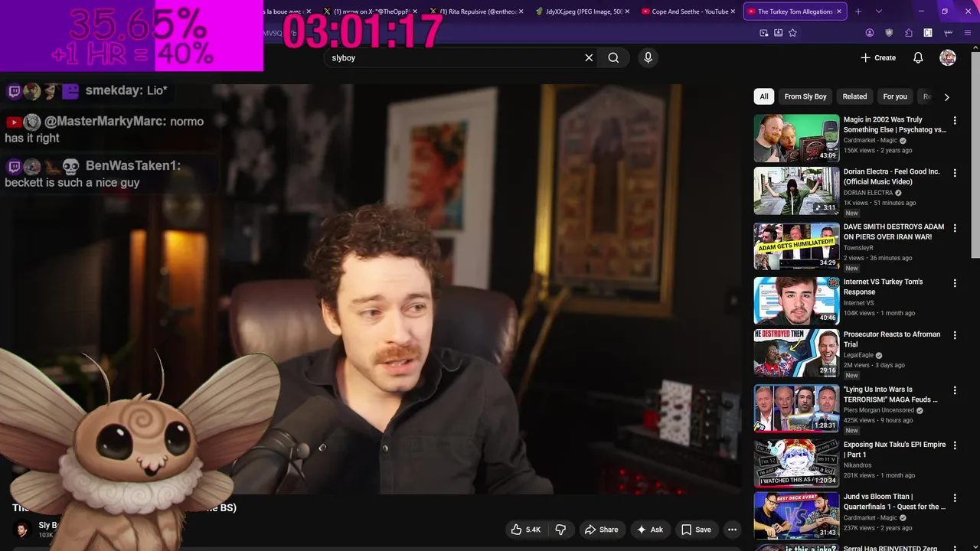
Task: Open browser account profile icon in toolbar
Action: click(x=870, y=33)
